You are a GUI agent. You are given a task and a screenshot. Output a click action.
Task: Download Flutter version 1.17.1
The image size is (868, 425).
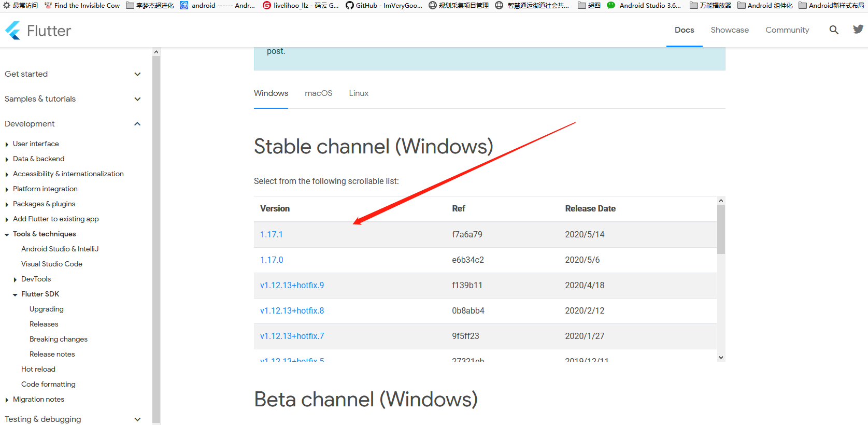click(272, 234)
